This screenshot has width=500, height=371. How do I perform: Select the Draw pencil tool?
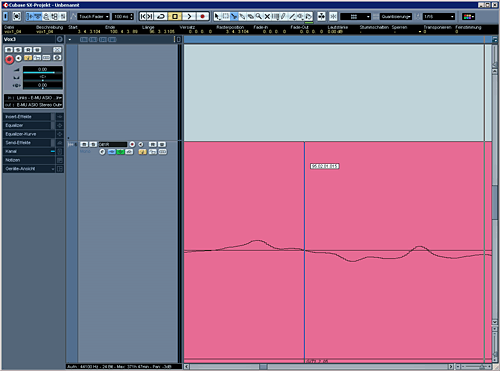point(284,16)
